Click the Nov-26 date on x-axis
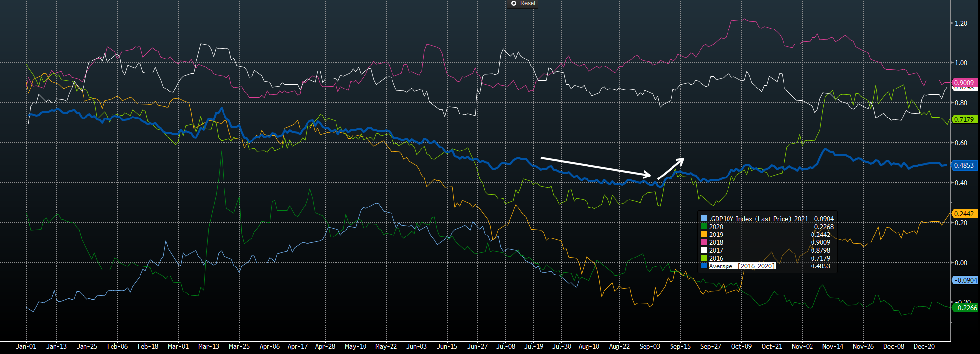This screenshot has width=980, height=354. (863, 346)
